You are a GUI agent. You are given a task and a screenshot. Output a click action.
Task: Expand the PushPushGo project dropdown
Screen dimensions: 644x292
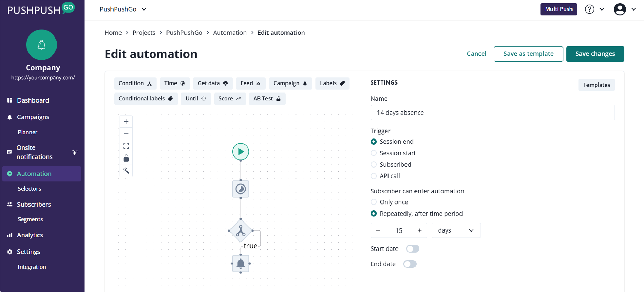tap(123, 9)
